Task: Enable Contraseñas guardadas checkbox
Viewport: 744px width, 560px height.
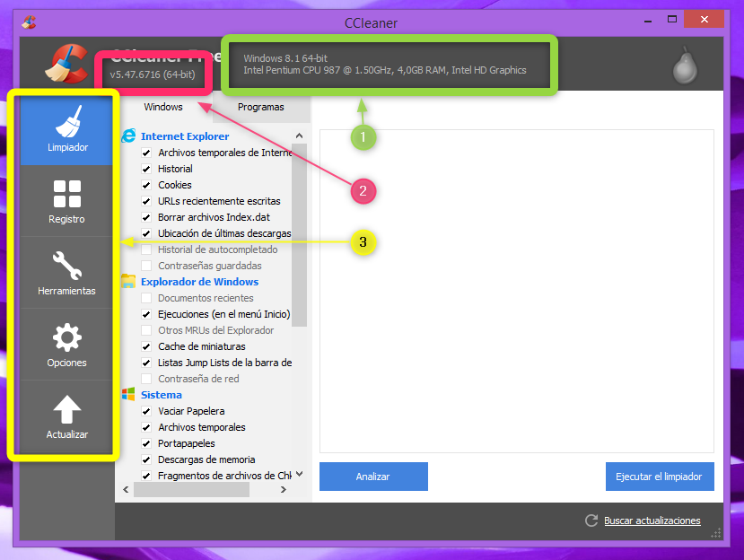Action: click(146, 266)
